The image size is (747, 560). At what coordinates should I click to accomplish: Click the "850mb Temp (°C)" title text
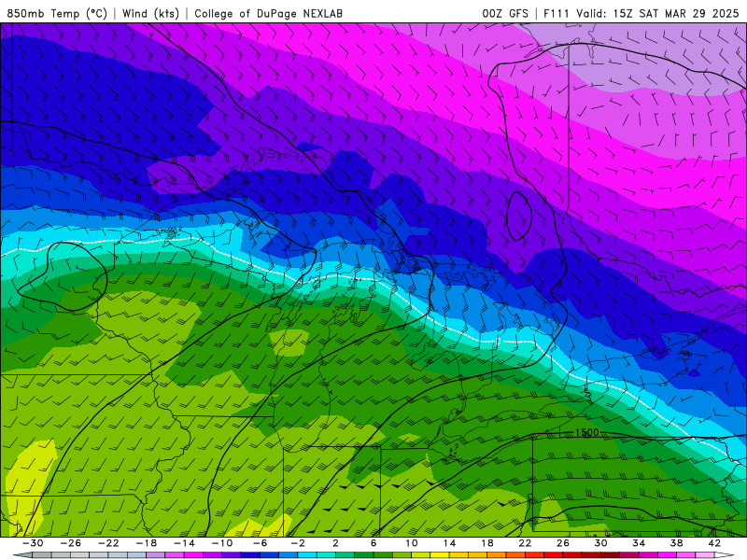[57, 13]
